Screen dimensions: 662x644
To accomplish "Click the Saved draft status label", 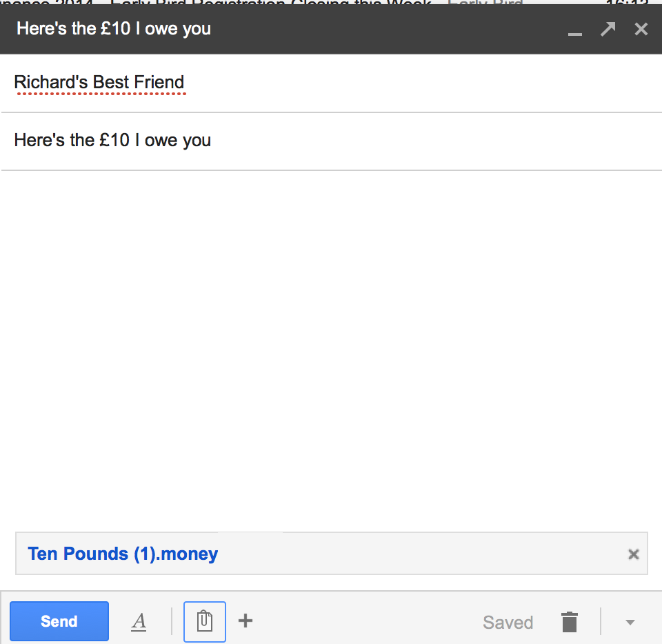I will [x=508, y=623].
